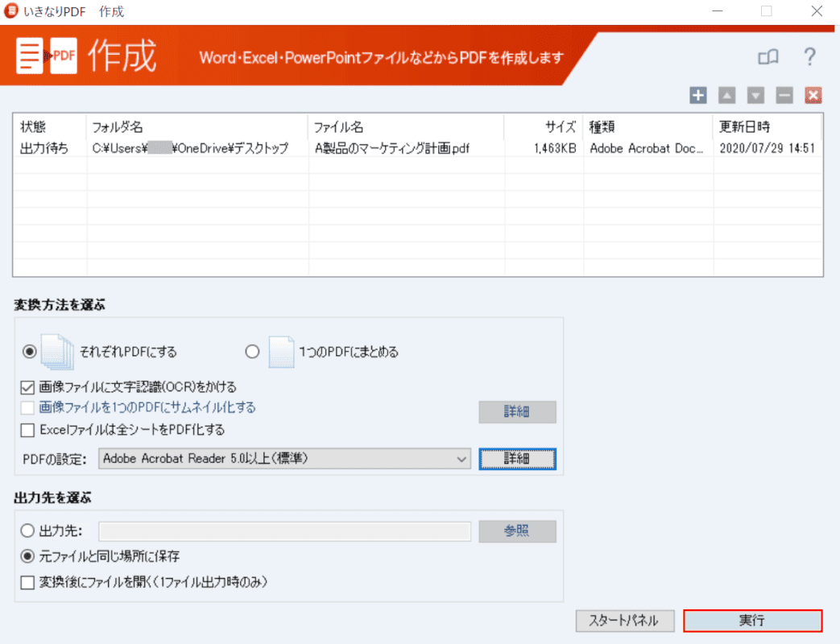Open help question mark icon
Image resolution: width=840 pixels, height=644 pixels.
pyautogui.click(x=810, y=56)
